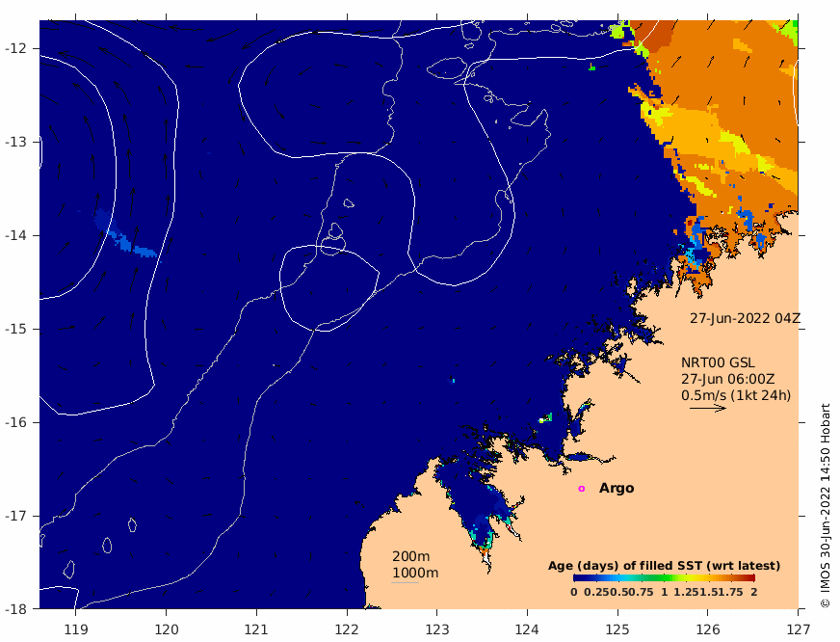840x642 pixels.
Task: Click the '27-Jun 06:00Z' text
Action: point(727,379)
